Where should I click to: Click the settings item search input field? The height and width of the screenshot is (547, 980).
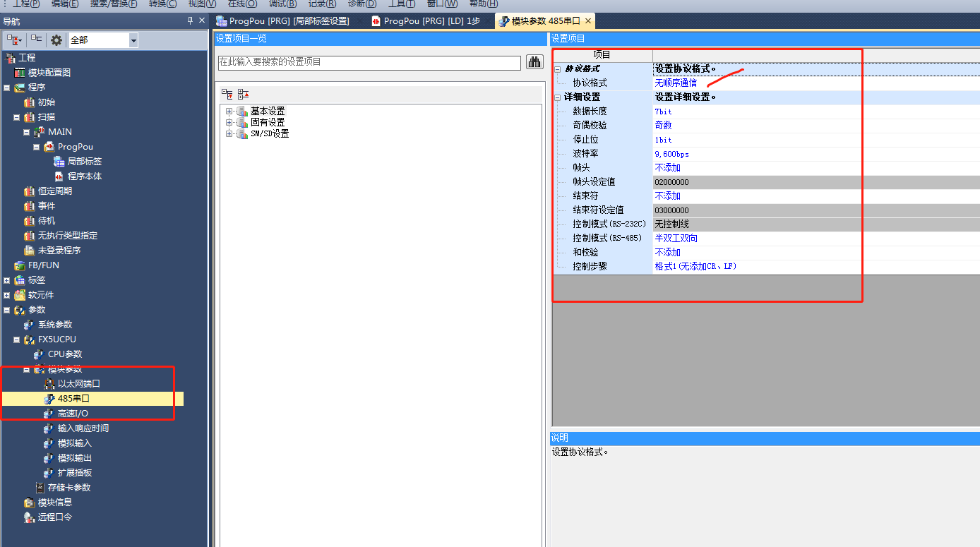pyautogui.click(x=369, y=62)
